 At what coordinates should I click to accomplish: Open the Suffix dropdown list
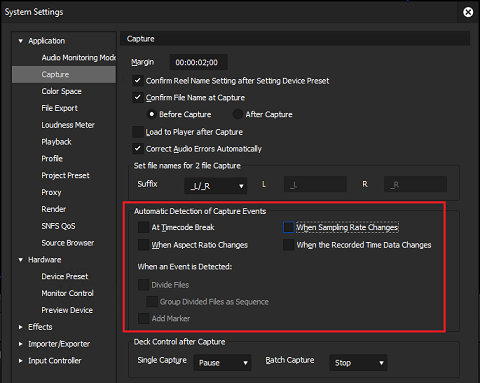pos(216,186)
